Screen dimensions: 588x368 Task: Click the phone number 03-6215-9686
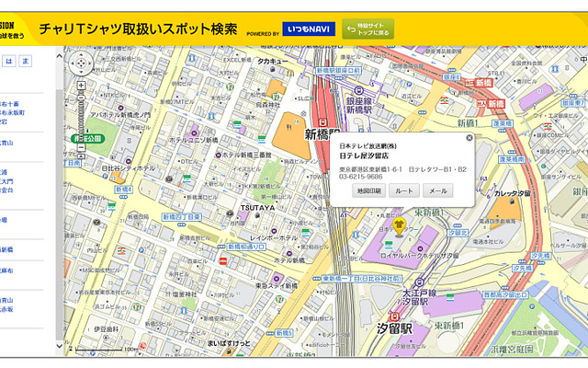[361, 177]
